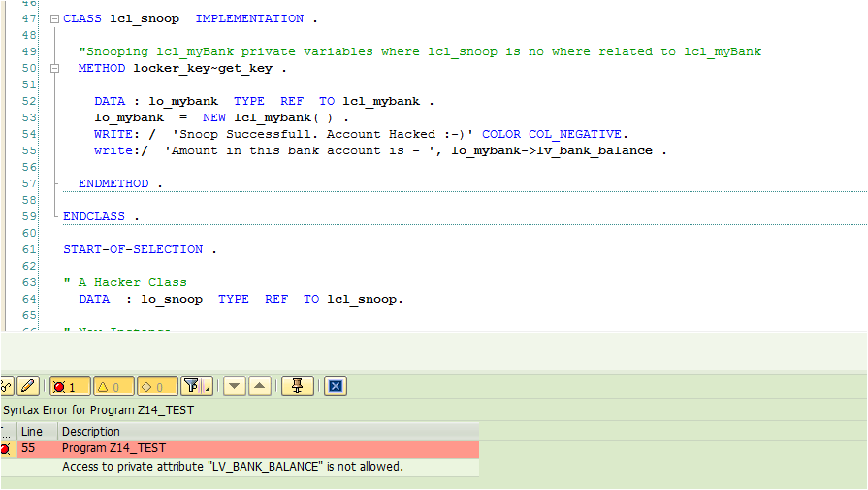Image resolution: width=868 pixels, height=490 pixels.
Task: Select the private attribute access error message
Action: pos(233,467)
